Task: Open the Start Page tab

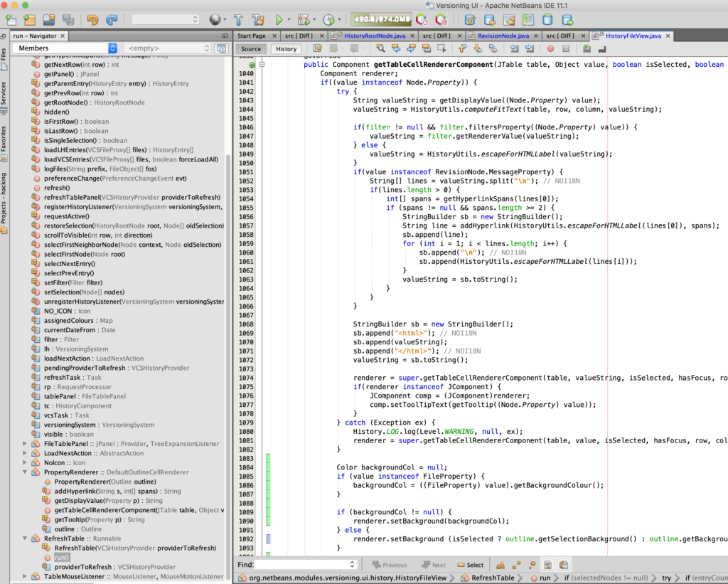Action: pos(252,36)
